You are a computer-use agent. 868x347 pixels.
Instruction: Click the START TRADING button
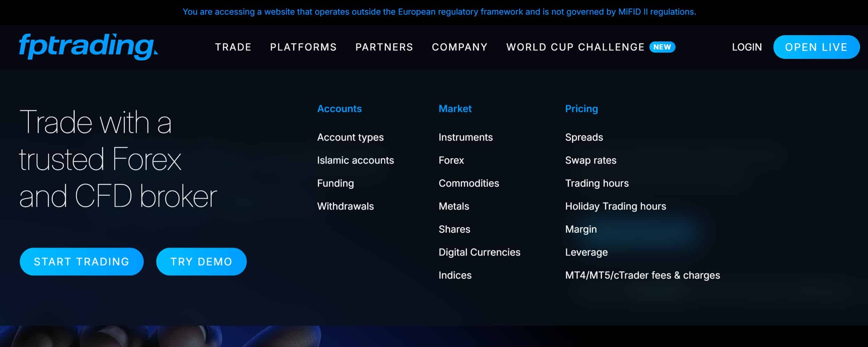tap(82, 262)
